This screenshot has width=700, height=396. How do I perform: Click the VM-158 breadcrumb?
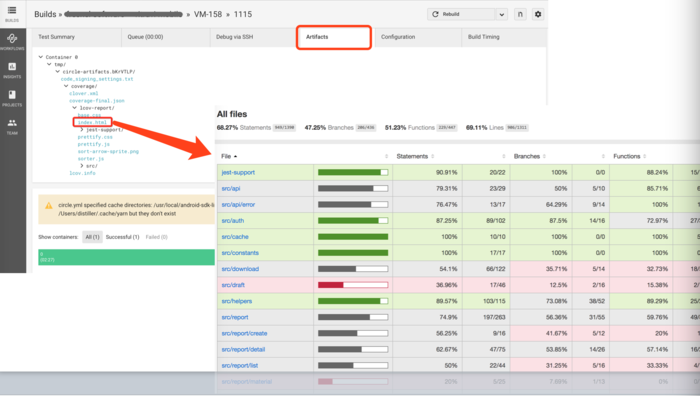pyautogui.click(x=208, y=14)
